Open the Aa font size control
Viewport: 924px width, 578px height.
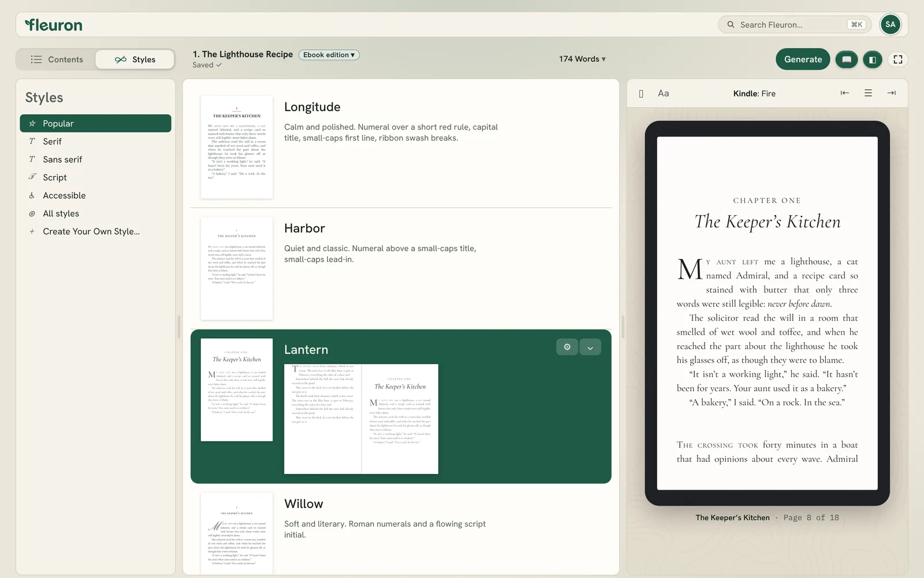point(664,93)
